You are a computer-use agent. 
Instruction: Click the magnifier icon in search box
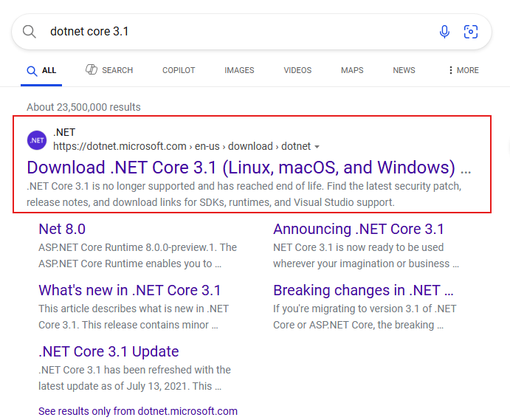30,32
